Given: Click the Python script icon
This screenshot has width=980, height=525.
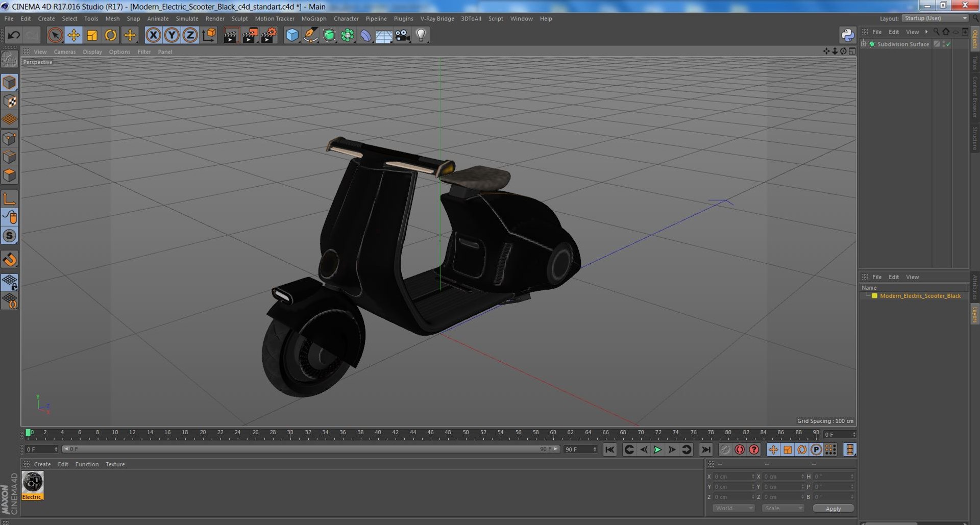Looking at the screenshot, I should [x=847, y=35].
